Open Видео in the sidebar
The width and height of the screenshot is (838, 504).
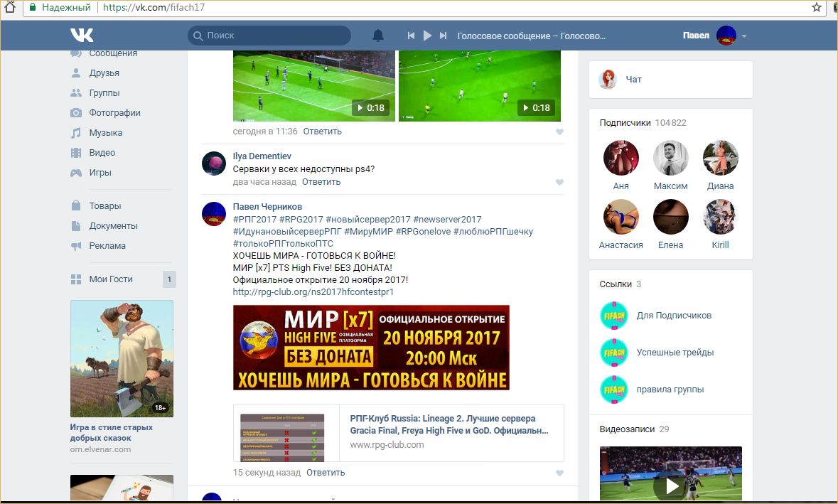coord(102,153)
